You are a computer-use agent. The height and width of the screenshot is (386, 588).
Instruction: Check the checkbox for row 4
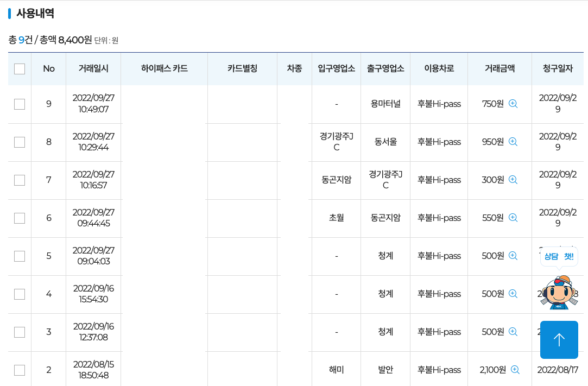pos(20,294)
